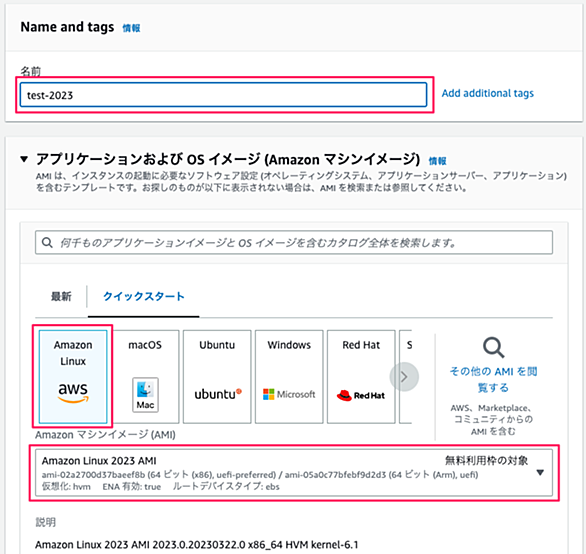Click the next arrow in OS carousel
The image size is (586, 554).
[404, 377]
